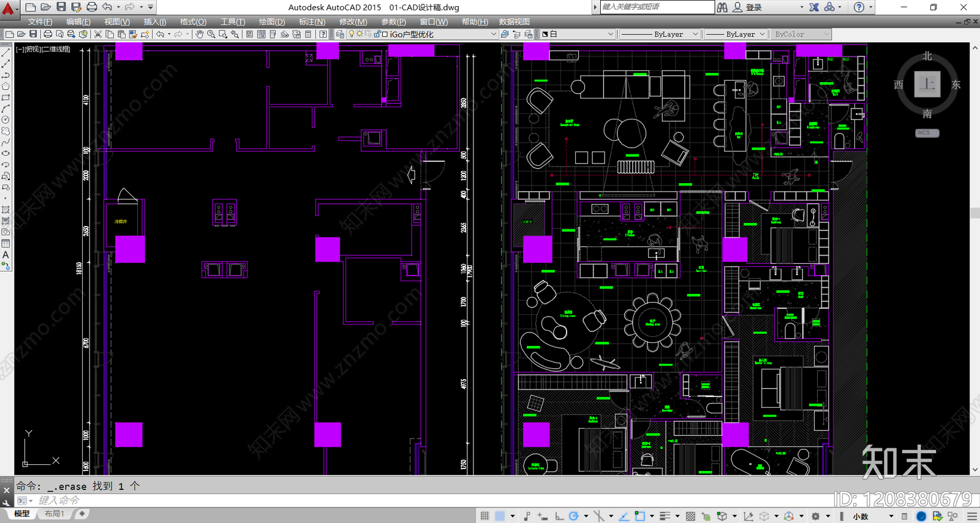Toggle snap mode dotted grid icon
This screenshot has height=523, width=980.
(x=500, y=516)
